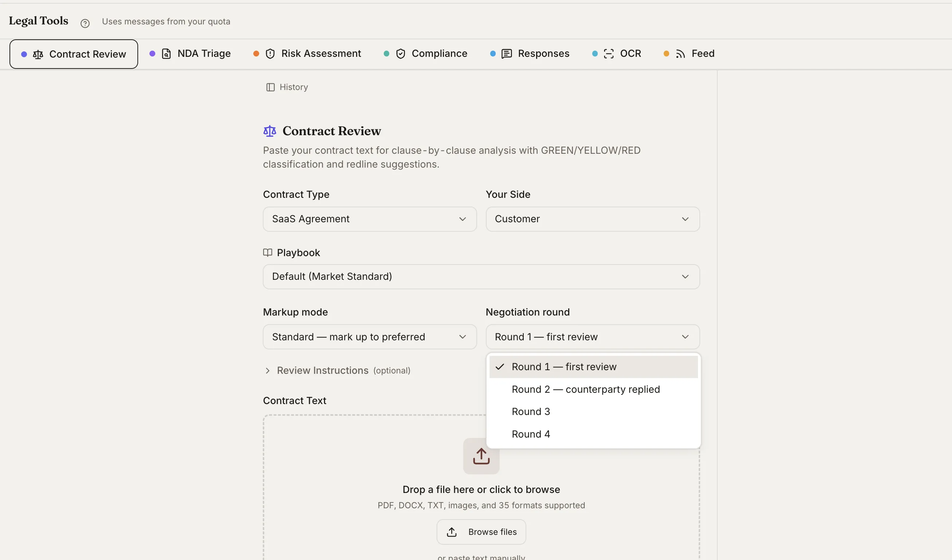
Task: Open the Contract Review tab
Action: pyautogui.click(x=74, y=54)
